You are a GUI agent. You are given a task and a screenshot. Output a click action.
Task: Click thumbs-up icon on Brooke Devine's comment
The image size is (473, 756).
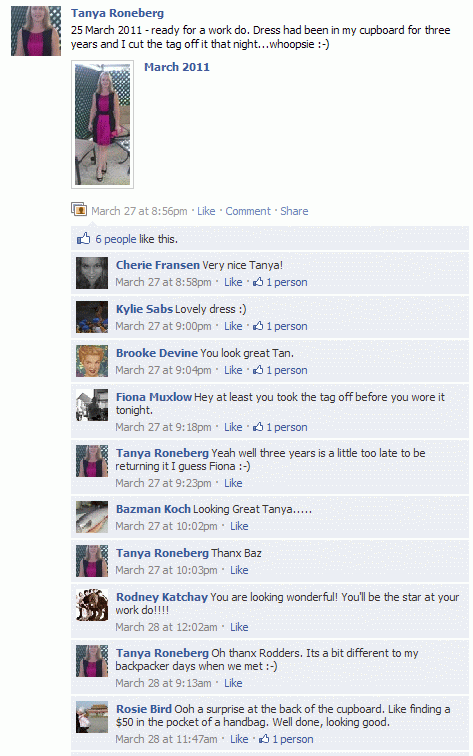(258, 369)
